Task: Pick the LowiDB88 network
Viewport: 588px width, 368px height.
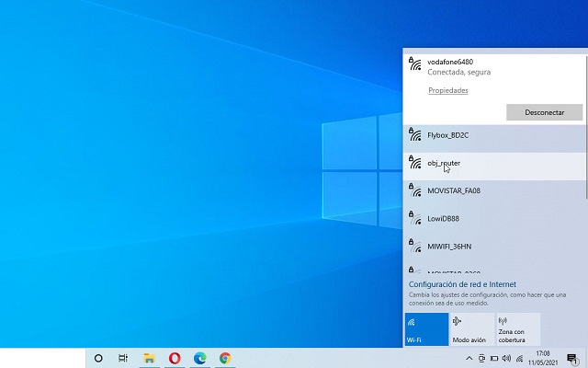Action: click(x=494, y=222)
